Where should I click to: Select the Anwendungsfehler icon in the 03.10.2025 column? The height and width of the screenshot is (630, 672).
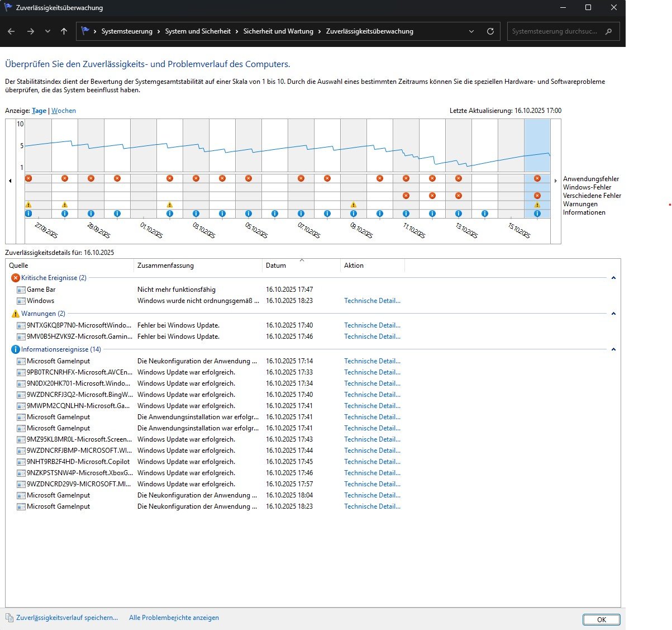(196, 178)
